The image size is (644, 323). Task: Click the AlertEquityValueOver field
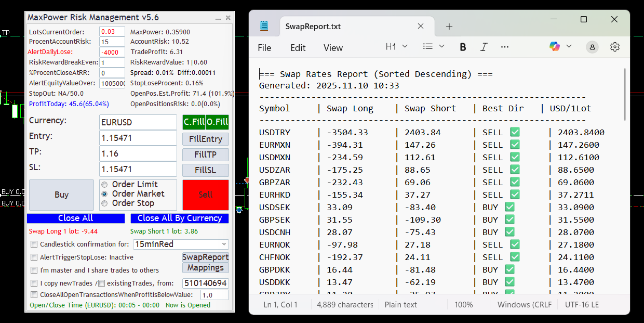112,84
